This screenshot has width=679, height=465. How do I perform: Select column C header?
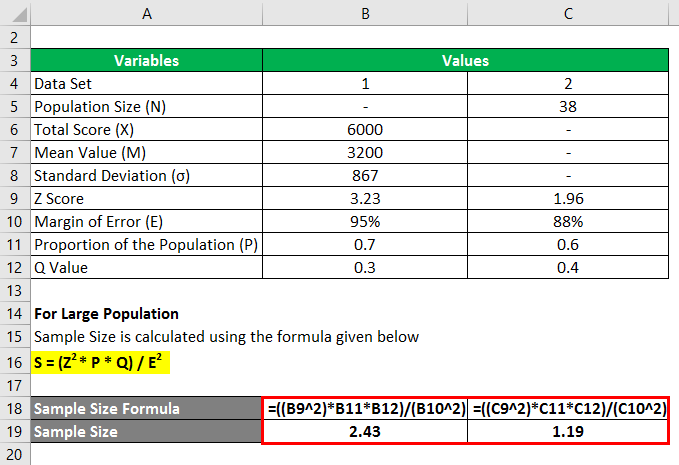[568, 12]
